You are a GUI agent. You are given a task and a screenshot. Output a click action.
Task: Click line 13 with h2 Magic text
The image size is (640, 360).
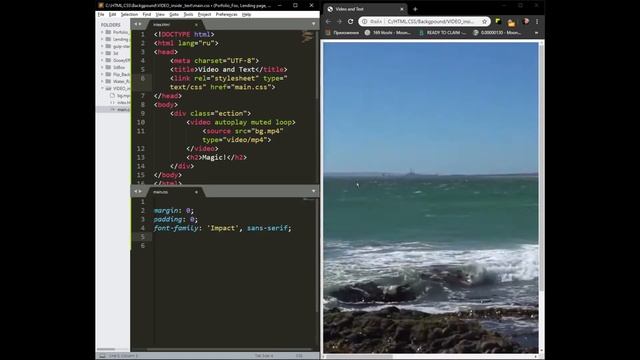(216, 158)
